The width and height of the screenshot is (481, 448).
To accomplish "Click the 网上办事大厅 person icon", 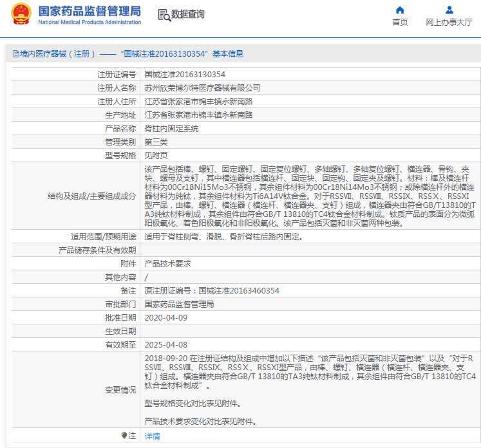I will click(449, 10).
